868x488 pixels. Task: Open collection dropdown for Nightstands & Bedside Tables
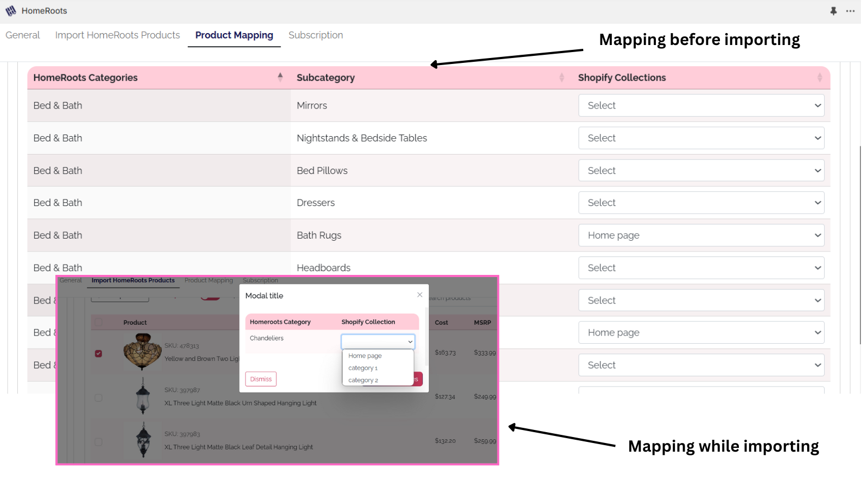coord(701,138)
